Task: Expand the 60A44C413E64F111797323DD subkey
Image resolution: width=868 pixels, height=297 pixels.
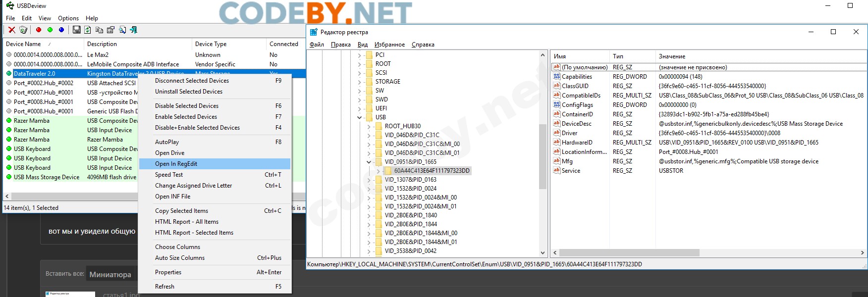Action: (x=379, y=171)
